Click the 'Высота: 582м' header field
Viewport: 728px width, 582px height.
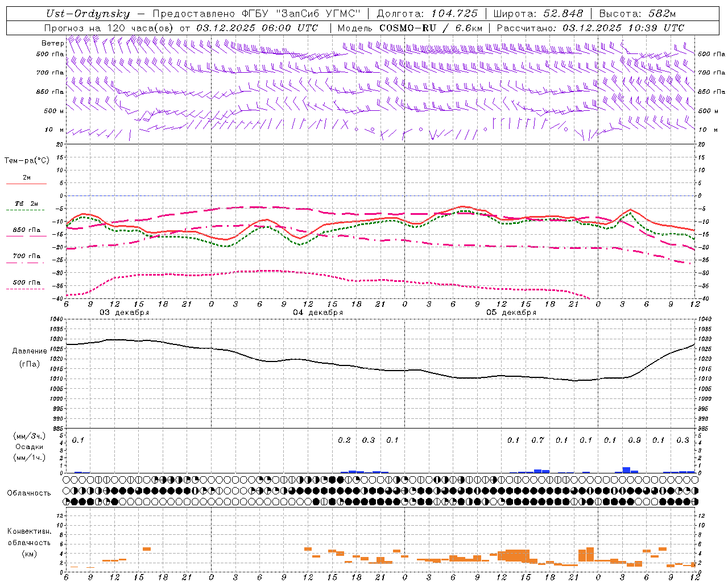pos(637,14)
